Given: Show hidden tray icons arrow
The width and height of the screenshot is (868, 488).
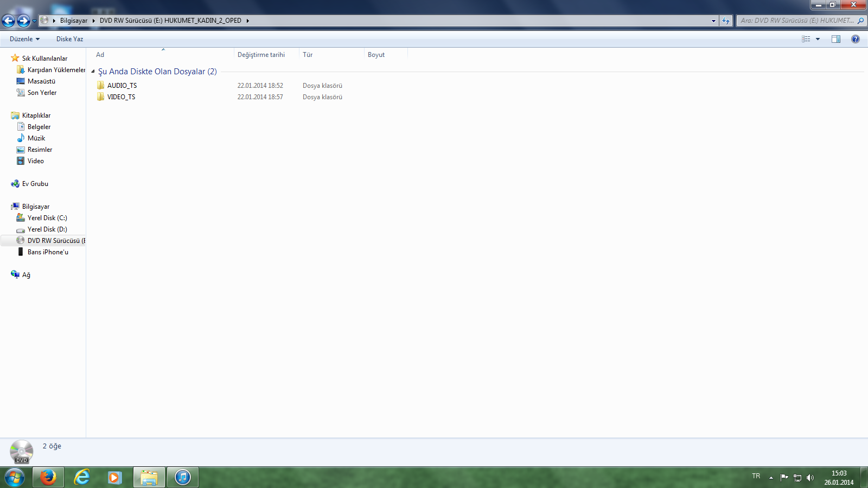Looking at the screenshot, I should tap(771, 478).
